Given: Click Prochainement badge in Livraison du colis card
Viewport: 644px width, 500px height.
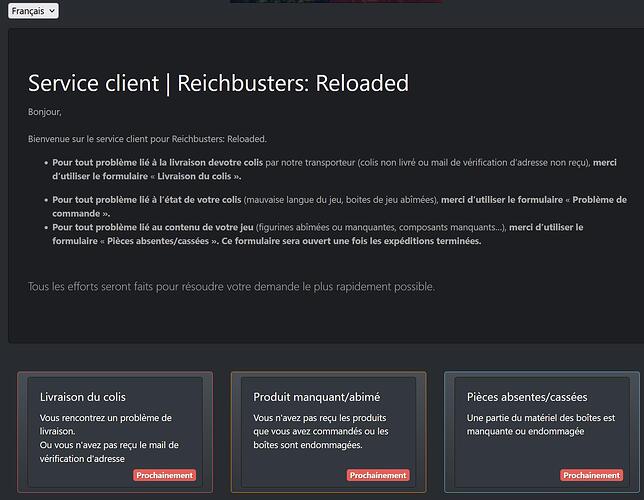Looking at the screenshot, I should (164, 475).
